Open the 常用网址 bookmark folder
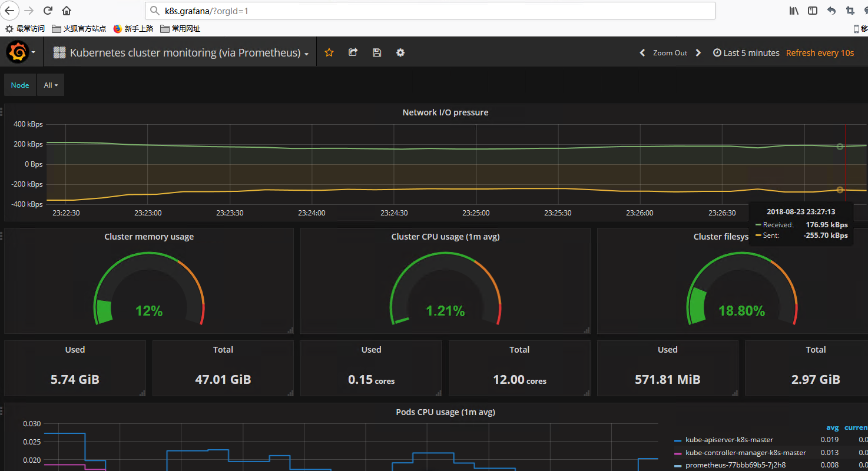Screen dimensions: 868x471 point(180,28)
